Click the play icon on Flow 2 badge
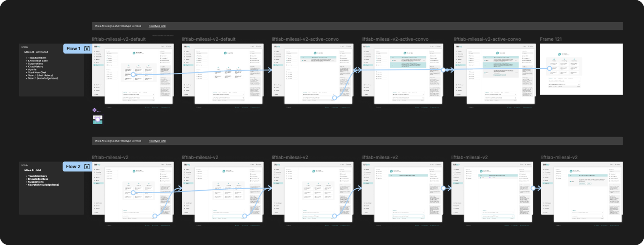The height and width of the screenshot is (245, 644). click(87, 166)
